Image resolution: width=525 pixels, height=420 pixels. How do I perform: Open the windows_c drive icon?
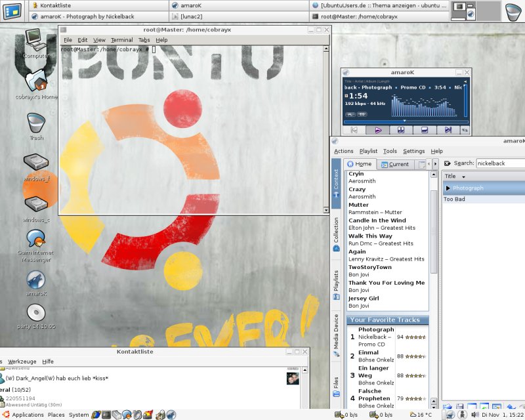tap(36, 209)
